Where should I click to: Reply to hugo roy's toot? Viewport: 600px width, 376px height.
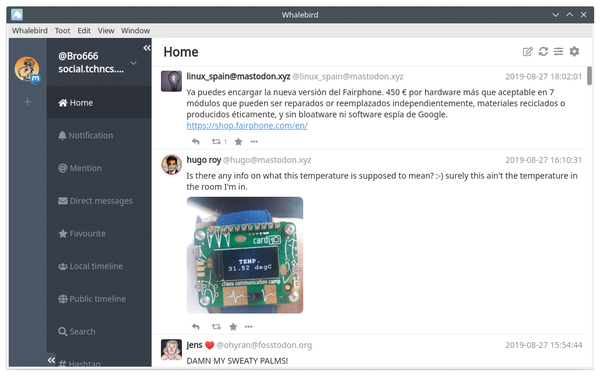196,326
